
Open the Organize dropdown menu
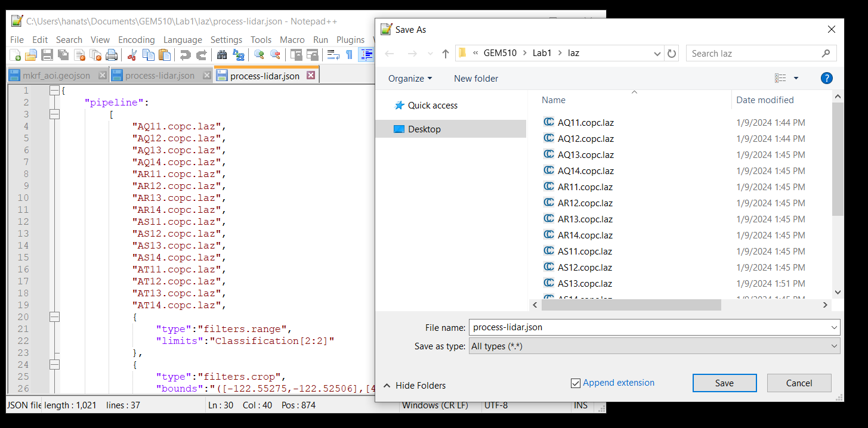(410, 79)
